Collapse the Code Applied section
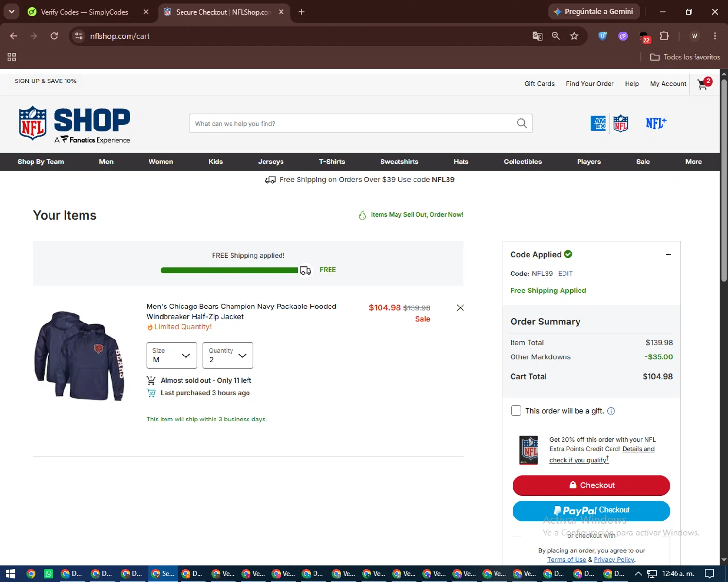 (668, 255)
